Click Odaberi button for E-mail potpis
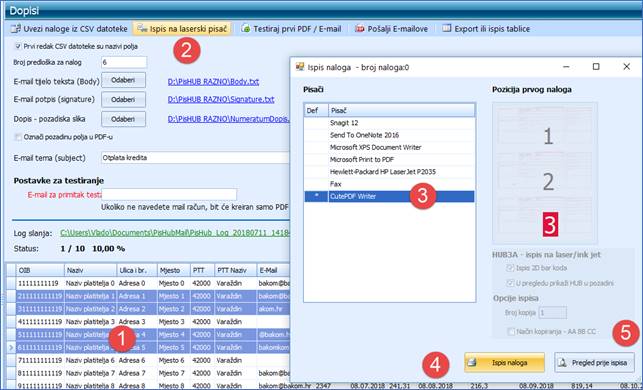Viewport: 643px width, 390px height. point(123,99)
